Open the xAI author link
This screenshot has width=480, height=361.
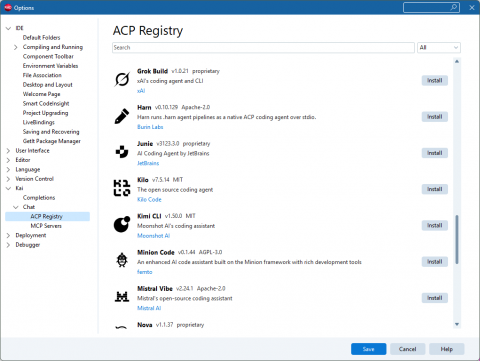pyautogui.click(x=141, y=91)
